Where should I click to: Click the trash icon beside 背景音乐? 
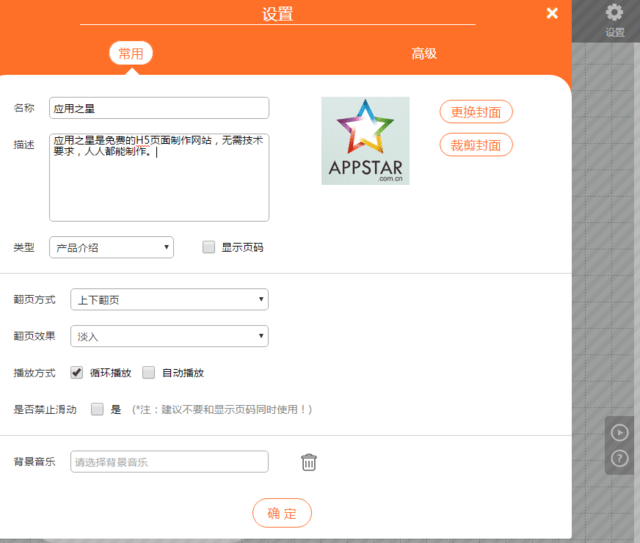point(309,462)
